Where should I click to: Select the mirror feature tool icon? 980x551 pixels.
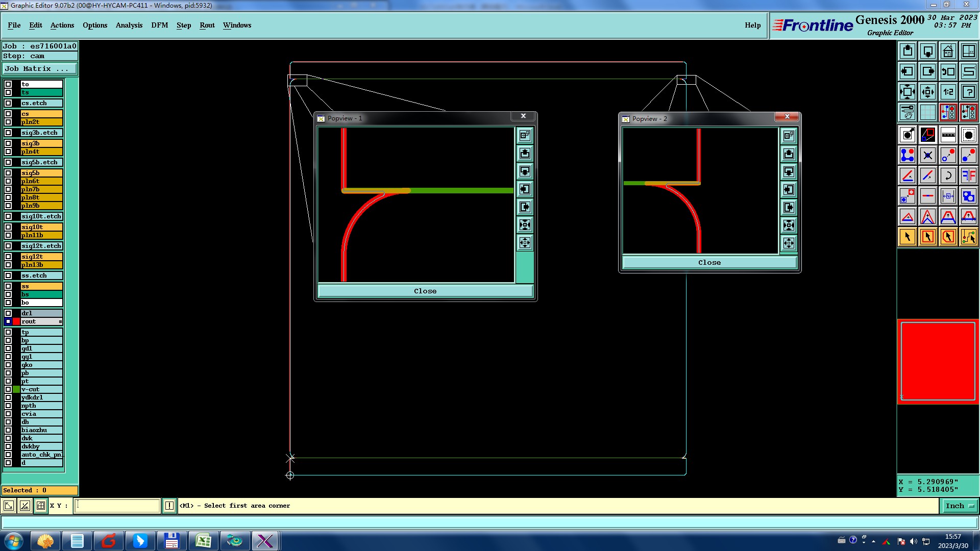point(968,176)
